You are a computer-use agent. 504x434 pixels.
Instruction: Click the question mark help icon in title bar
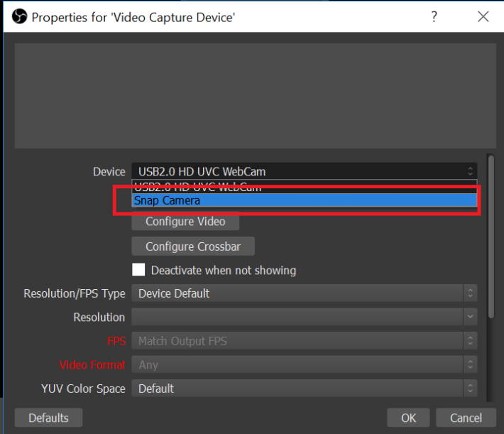434,17
